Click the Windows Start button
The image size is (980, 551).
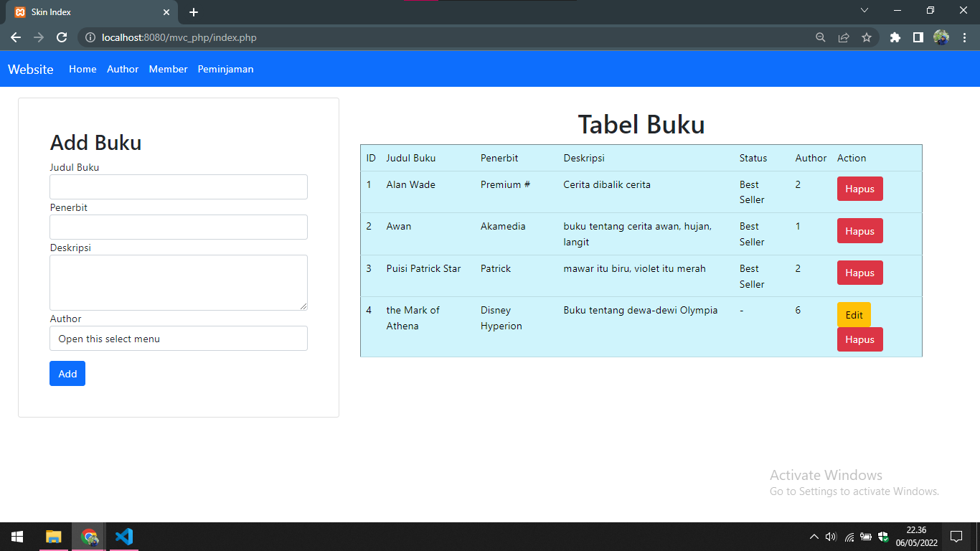(x=17, y=536)
